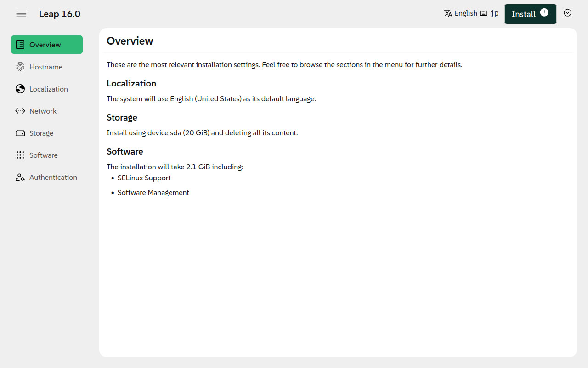Click the drive icon beside Storage
588x368 pixels.
tap(20, 133)
